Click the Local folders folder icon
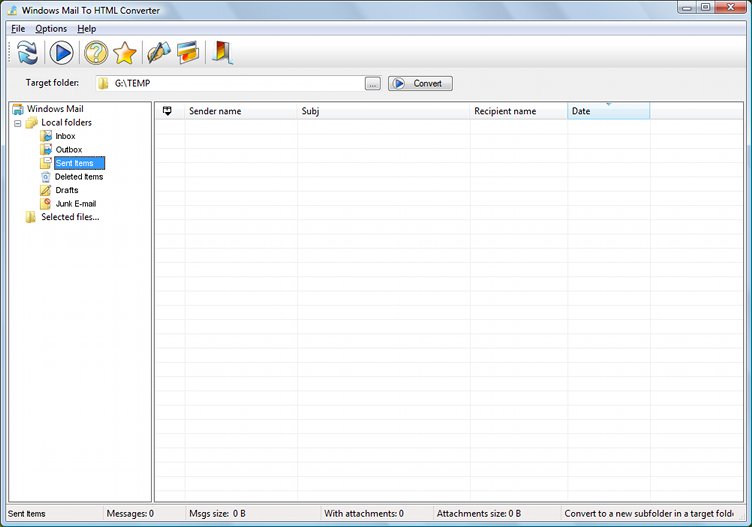This screenshot has width=752, height=527. 32,123
